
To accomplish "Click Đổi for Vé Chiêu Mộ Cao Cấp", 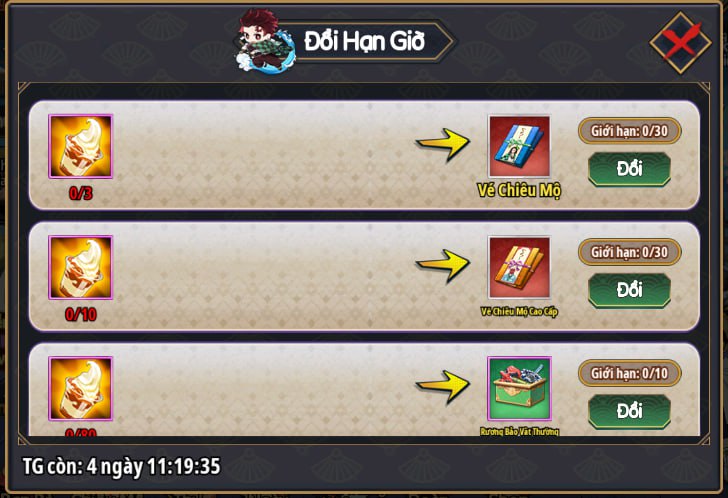I will pos(630,290).
